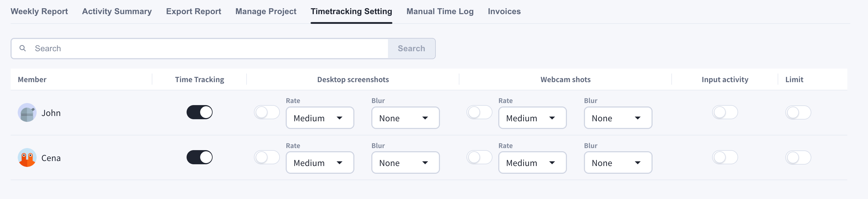Screen dimensions: 868x199
Task: Click John's avatar icon
Action: coord(27,113)
